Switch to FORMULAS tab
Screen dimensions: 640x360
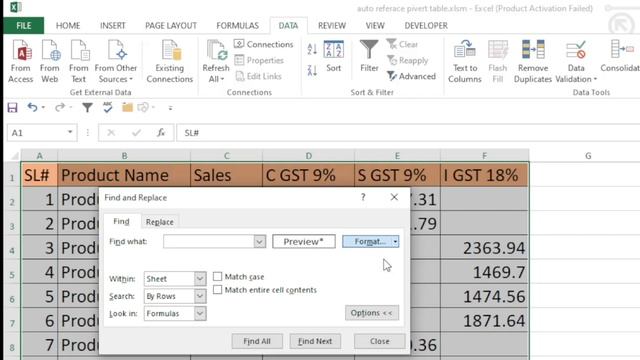tap(238, 26)
